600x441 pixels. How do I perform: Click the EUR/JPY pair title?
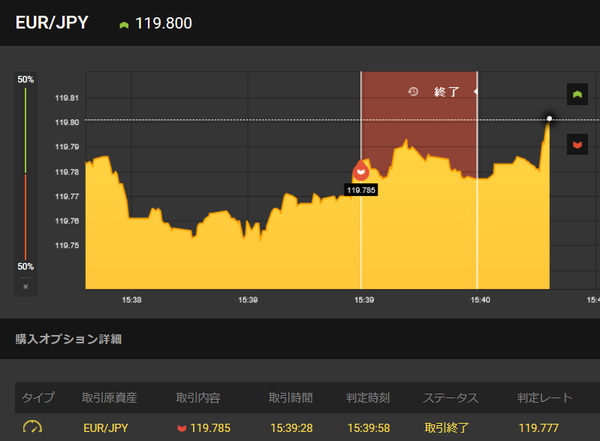(x=52, y=23)
